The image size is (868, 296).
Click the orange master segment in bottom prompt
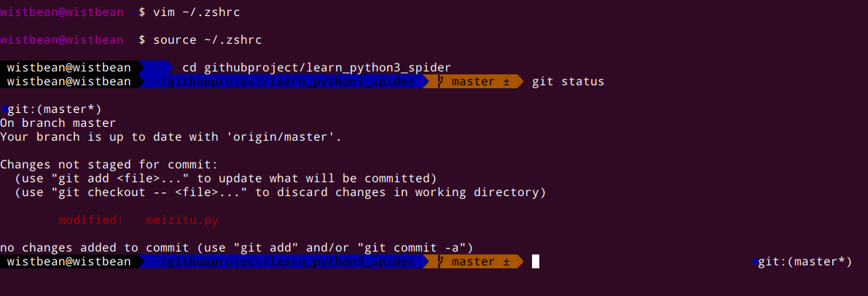(473, 262)
